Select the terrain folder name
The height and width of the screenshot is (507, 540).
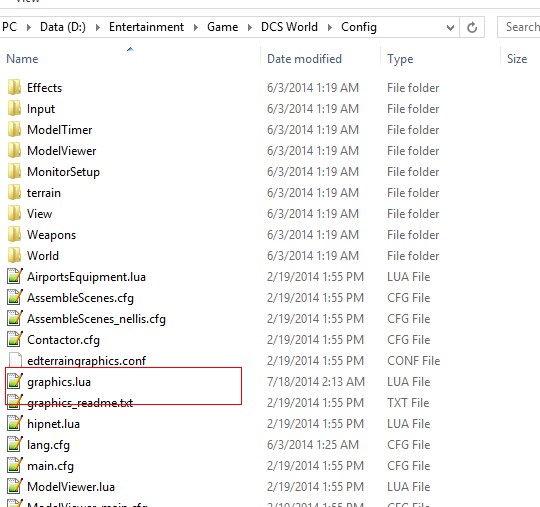[44, 193]
